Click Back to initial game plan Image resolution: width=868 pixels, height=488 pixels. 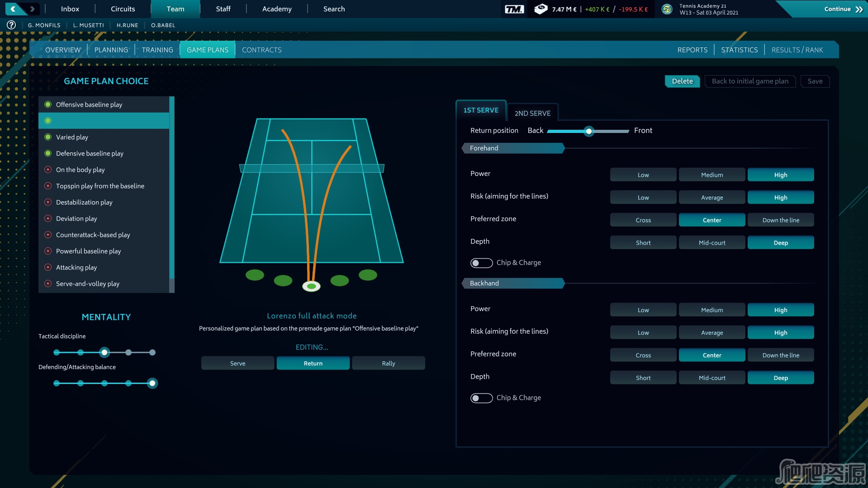[x=750, y=81]
